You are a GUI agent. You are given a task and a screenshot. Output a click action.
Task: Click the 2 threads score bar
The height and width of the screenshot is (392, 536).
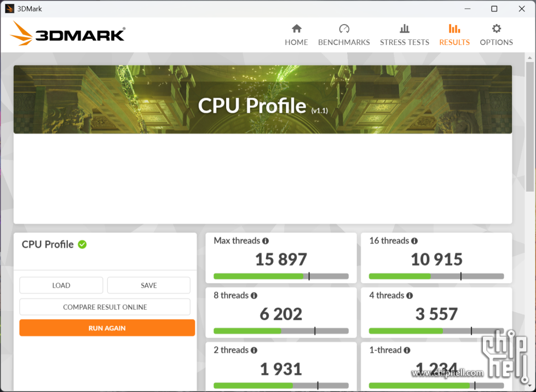pos(281,385)
